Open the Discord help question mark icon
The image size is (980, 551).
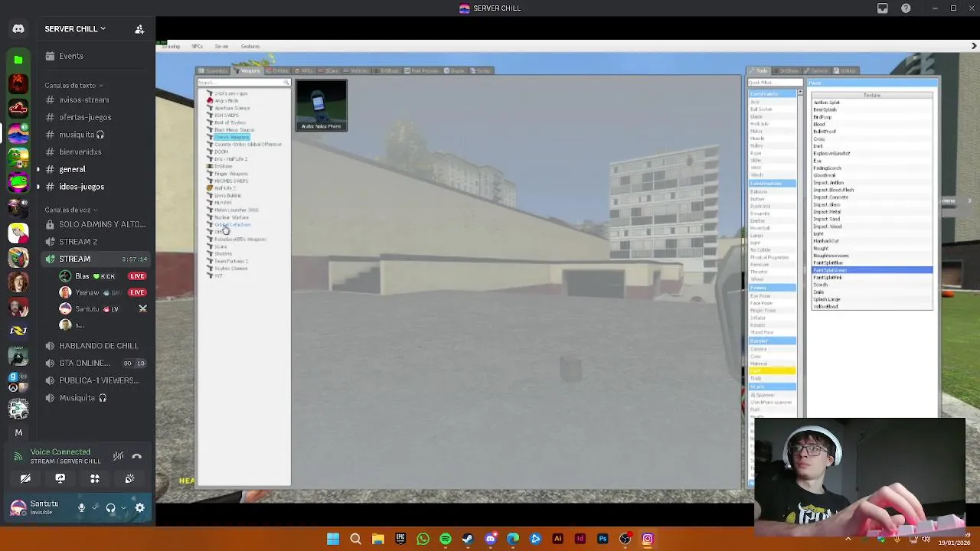pyautogui.click(x=906, y=8)
